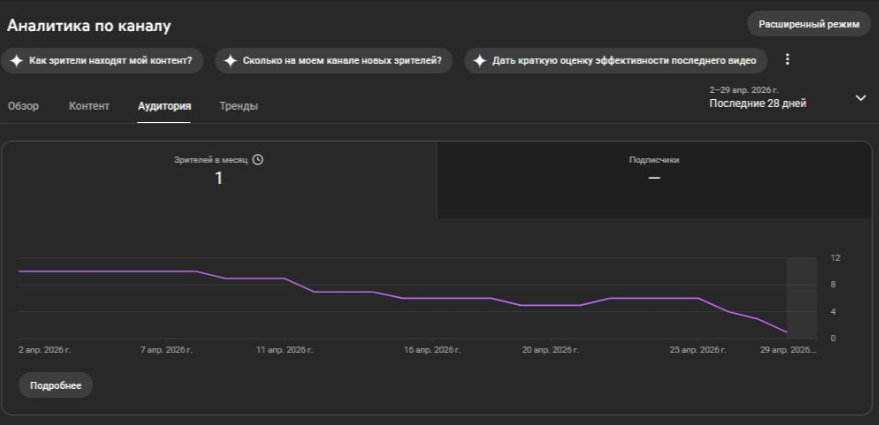The height and width of the screenshot is (425, 879).
Task: Click the chart end point at 29 апр.
Action: [787, 332]
